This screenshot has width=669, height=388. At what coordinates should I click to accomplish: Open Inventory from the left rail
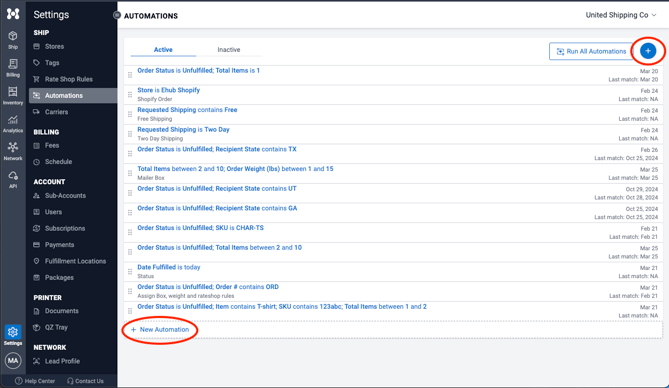click(13, 96)
